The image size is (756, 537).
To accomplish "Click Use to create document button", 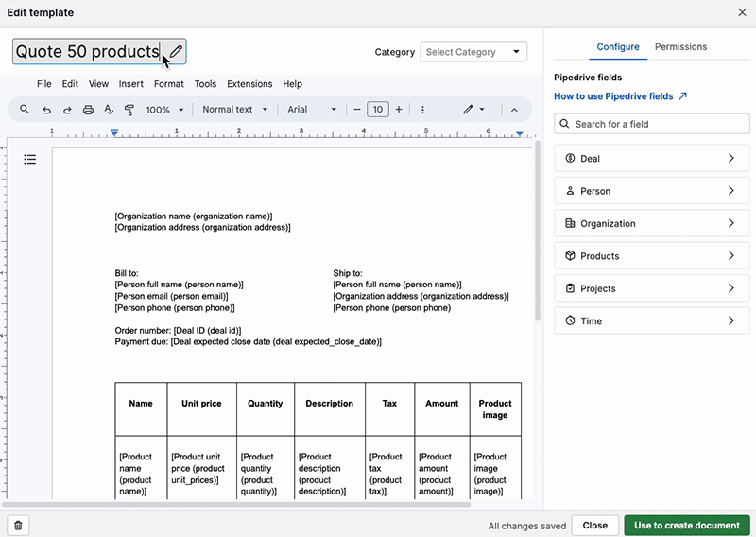I will 687,526.
